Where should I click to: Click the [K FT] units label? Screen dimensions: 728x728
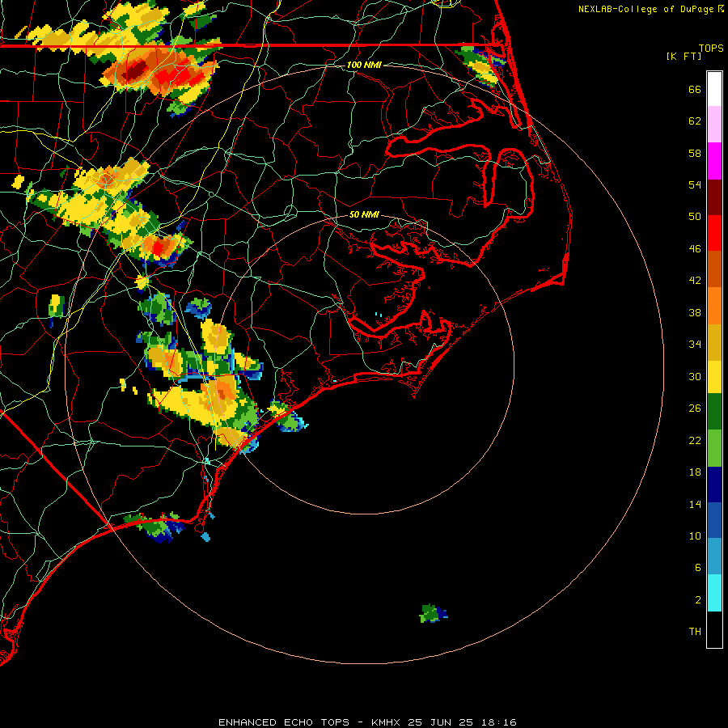[684, 56]
